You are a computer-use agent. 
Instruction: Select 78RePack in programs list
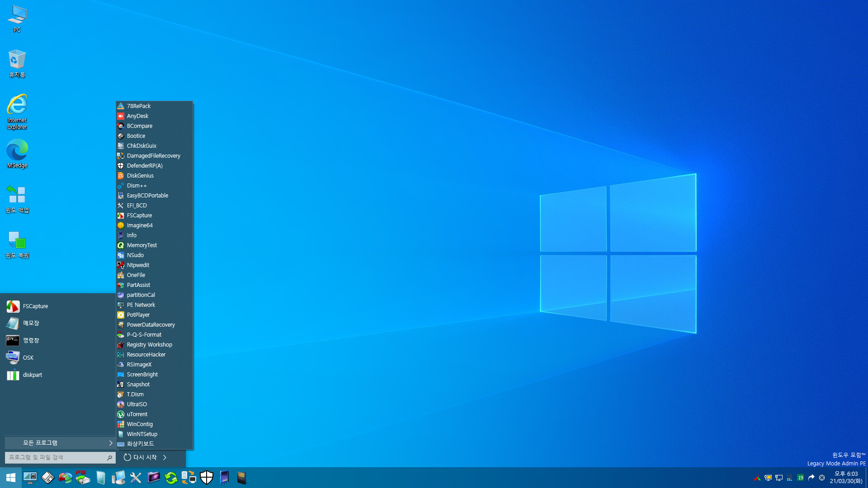click(155, 106)
